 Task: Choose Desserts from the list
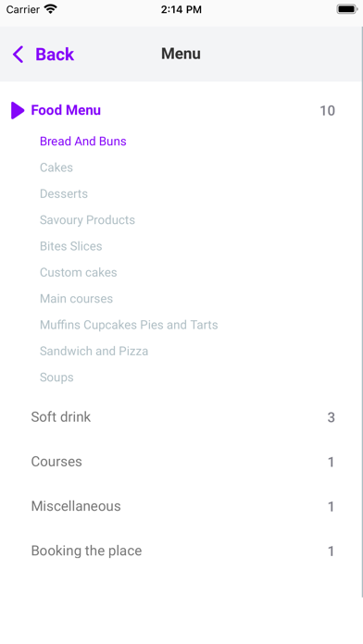coord(64,194)
